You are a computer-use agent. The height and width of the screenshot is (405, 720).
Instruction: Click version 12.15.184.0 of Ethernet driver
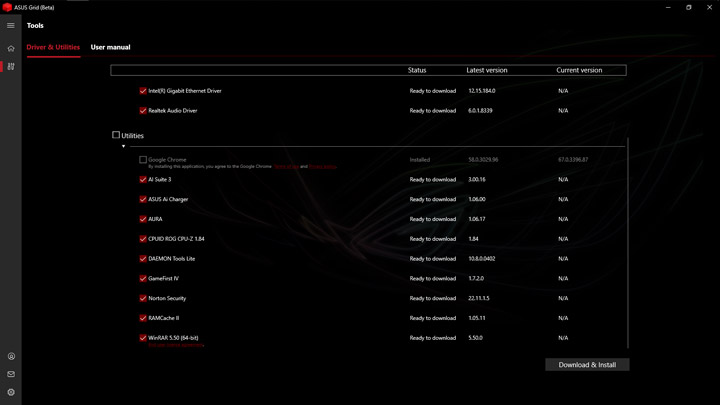click(x=482, y=91)
